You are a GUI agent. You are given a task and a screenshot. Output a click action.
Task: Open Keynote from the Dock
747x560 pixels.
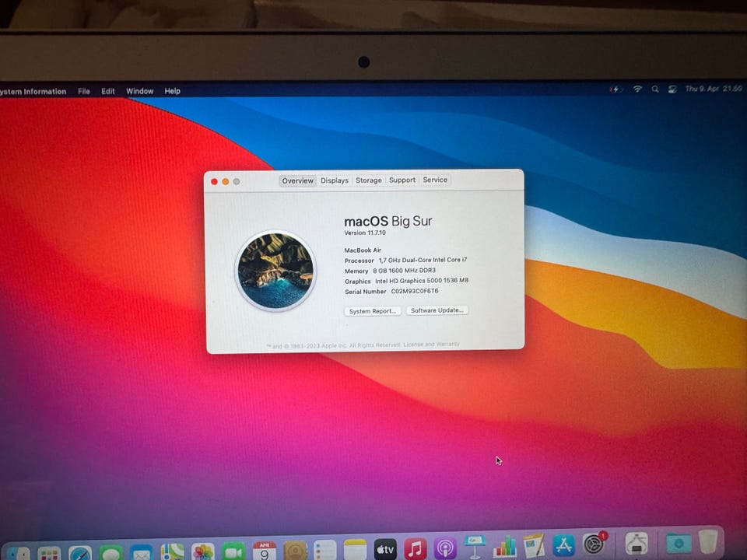475,547
